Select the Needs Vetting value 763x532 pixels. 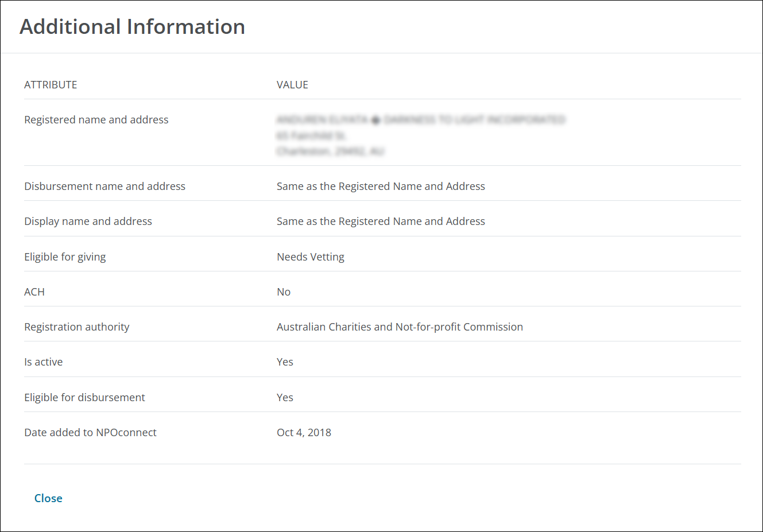(310, 257)
